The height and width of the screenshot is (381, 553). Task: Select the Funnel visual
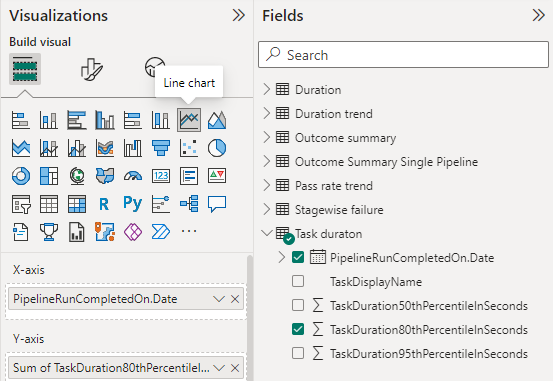coord(161,148)
